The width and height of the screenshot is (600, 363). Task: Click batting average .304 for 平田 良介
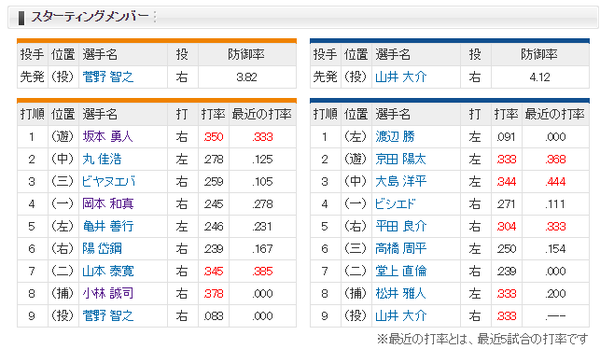(506, 226)
